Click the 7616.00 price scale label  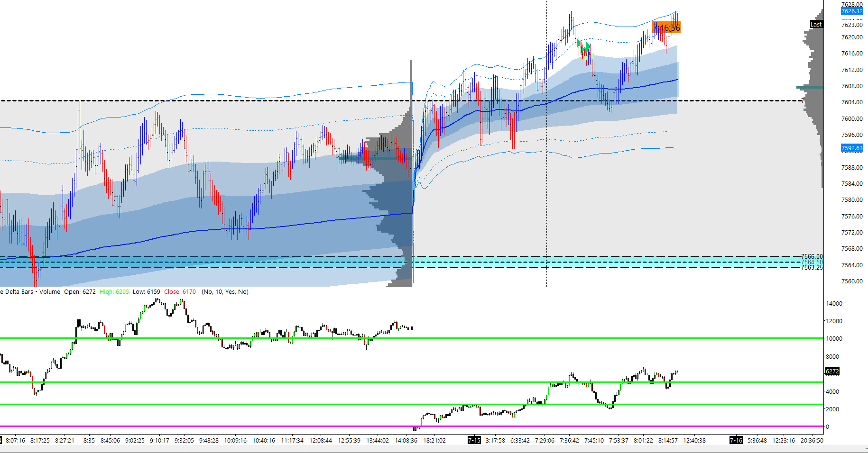(x=852, y=54)
